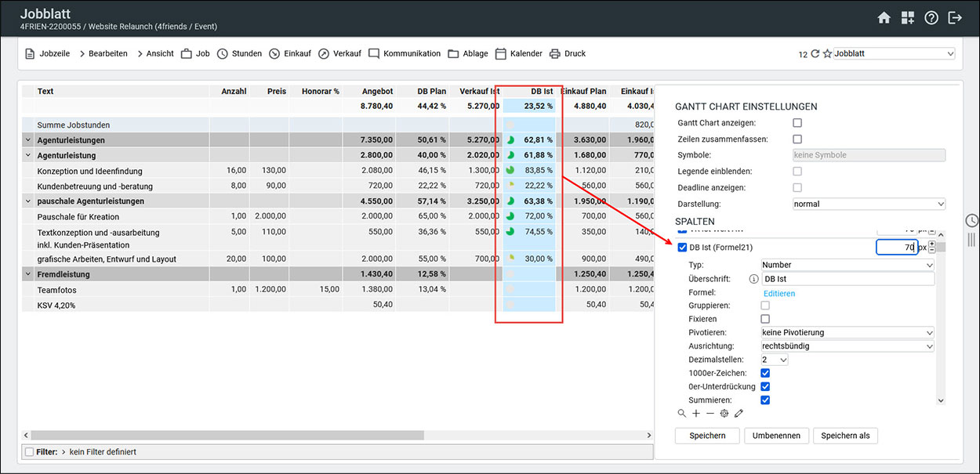Toggle Zeilen zusammenfassen checkbox
The width and height of the screenshot is (980, 474).
[797, 139]
